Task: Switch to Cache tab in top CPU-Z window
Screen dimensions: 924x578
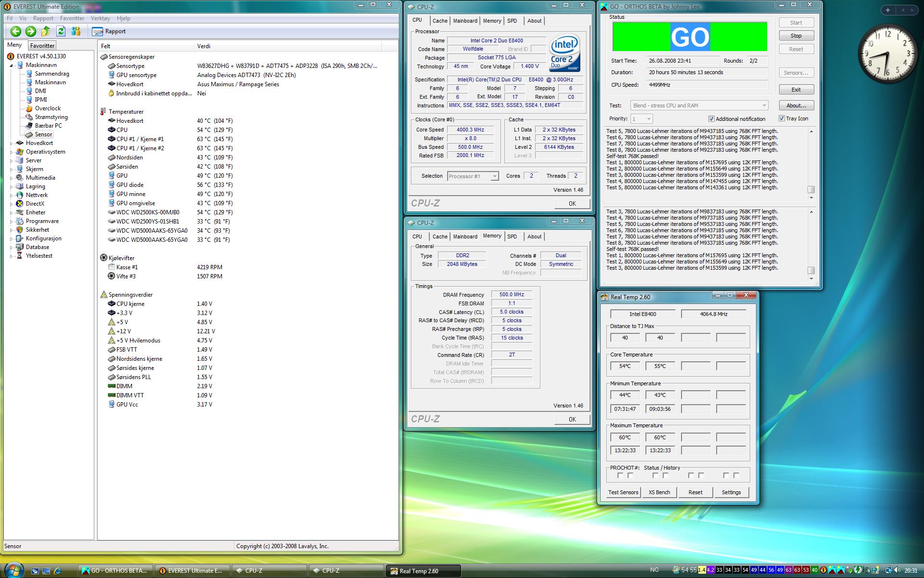Action: [440, 21]
